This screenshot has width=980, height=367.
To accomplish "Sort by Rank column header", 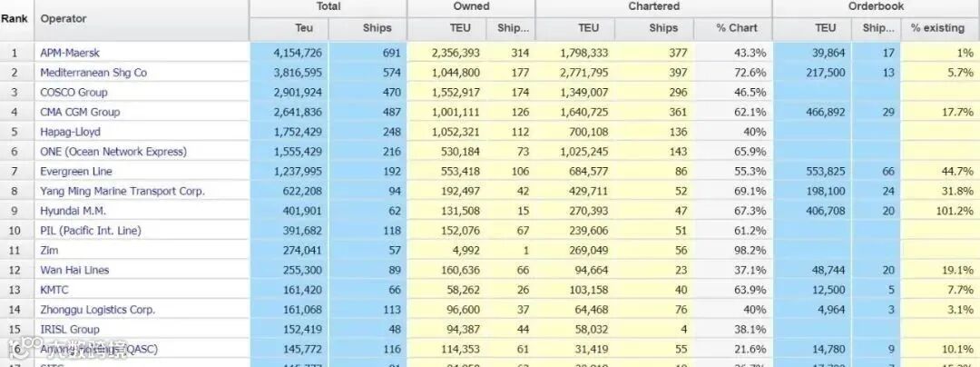I will pos(15,19).
